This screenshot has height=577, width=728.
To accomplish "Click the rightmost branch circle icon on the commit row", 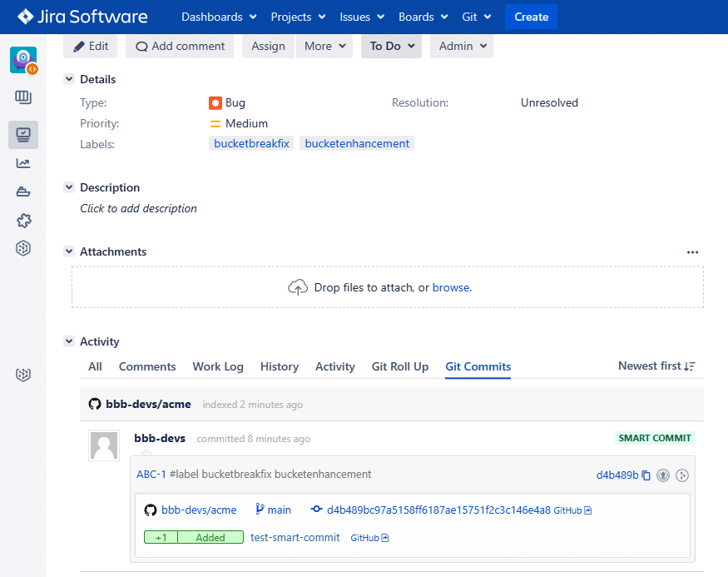I will (682, 475).
